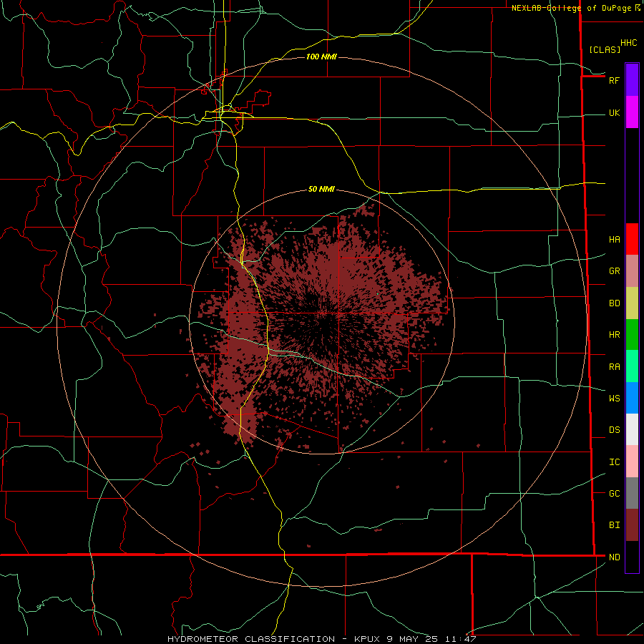Click the dusty pink GR color swatch
This screenshot has width=644, height=644.
click(x=632, y=271)
